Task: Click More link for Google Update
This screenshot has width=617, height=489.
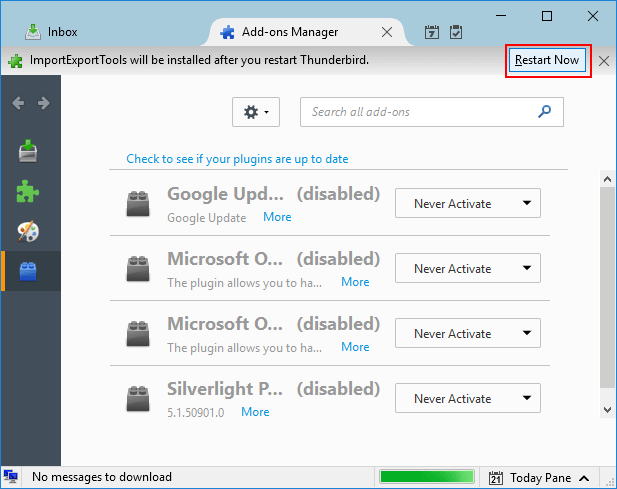Action: click(277, 217)
